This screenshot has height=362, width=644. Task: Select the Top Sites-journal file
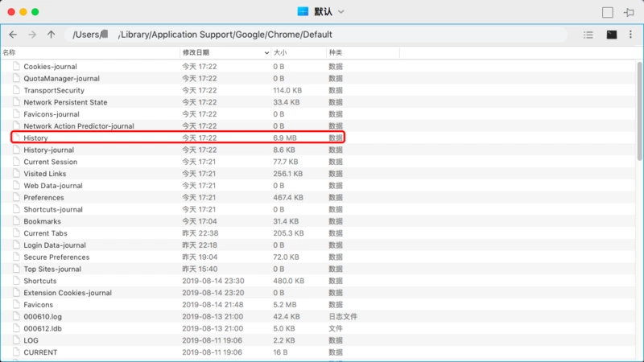coord(52,269)
